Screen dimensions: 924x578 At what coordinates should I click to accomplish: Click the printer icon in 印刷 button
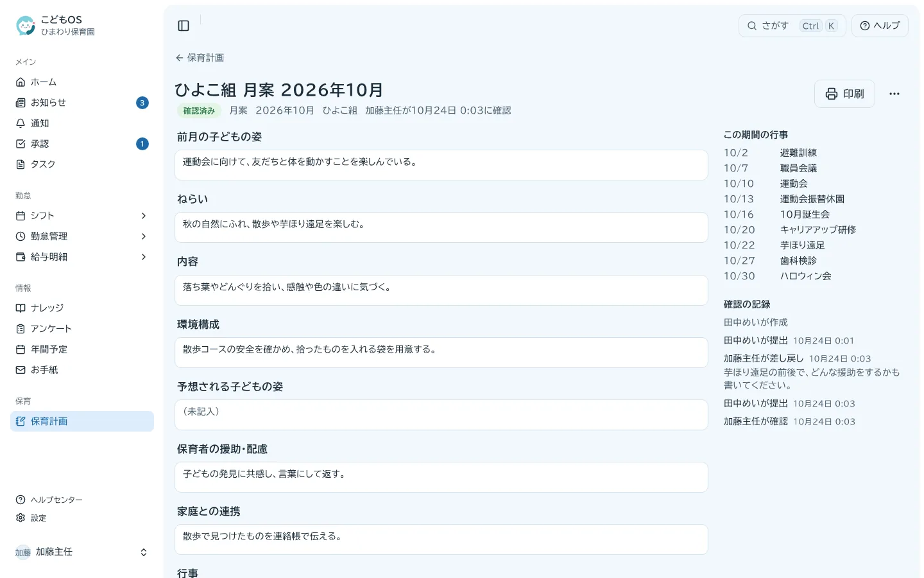point(832,94)
